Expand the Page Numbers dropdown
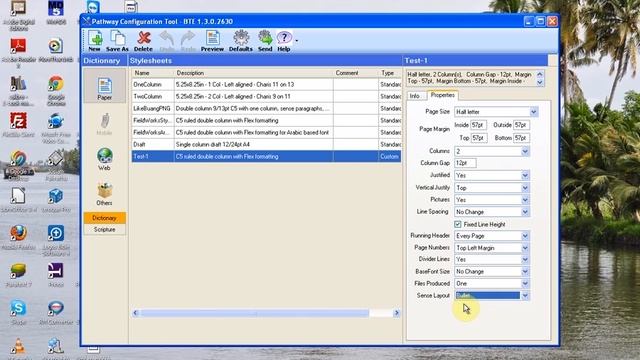This screenshot has height=360, width=640. pyautogui.click(x=525, y=248)
